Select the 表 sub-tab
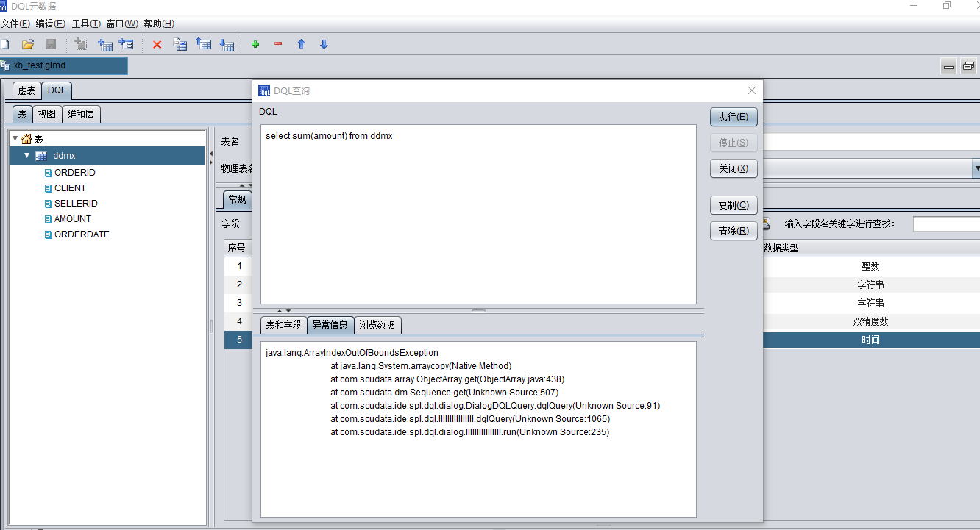This screenshot has height=530, width=980. (23, 114)
